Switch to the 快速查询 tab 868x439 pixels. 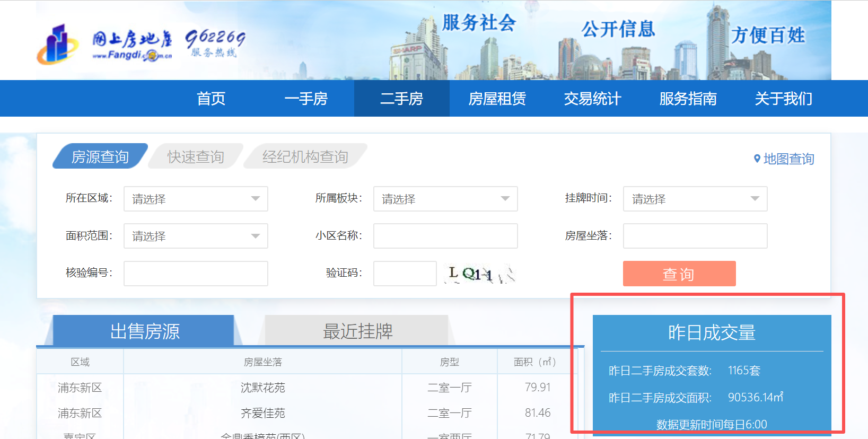point(196,156)
